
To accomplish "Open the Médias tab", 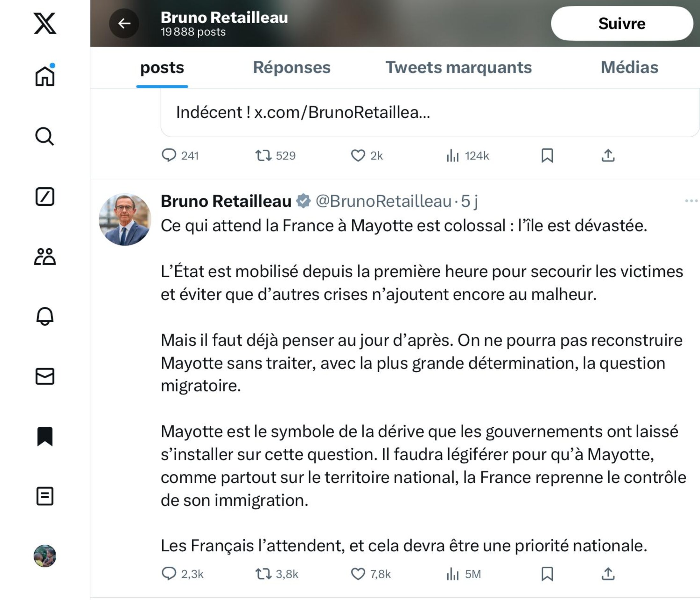I will (629, 67).
